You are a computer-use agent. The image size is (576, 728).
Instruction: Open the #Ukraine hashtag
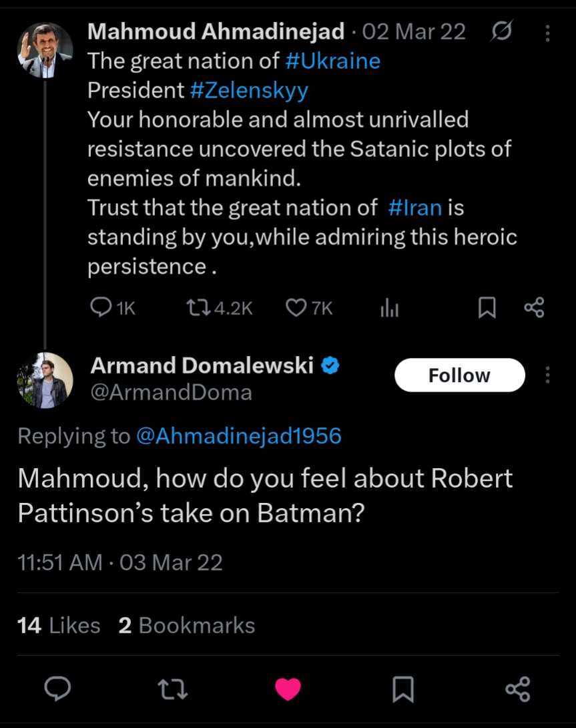332,61
